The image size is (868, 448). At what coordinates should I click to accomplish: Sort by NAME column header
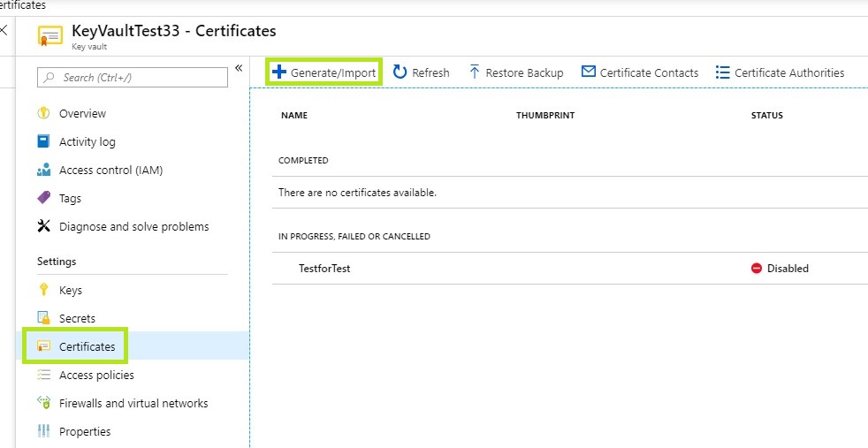tap(294, 116)
